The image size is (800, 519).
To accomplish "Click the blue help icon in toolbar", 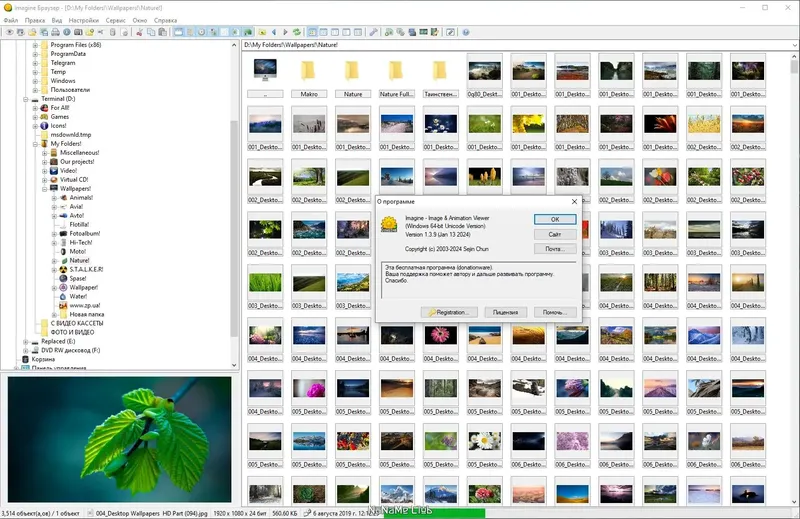I will (466, 32).
